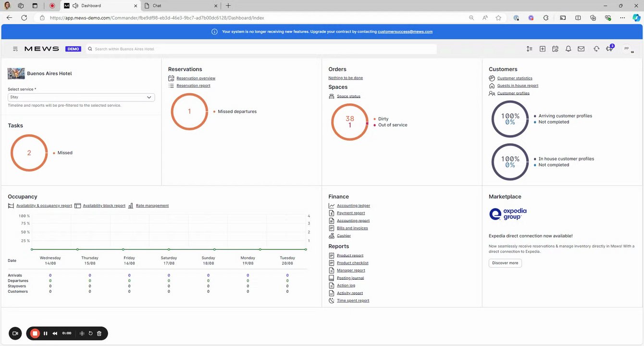This screenshot has height=346, width=644.
Task: Open the PP user profile menu
Action: pyautogui.click(x=627, y=49)
